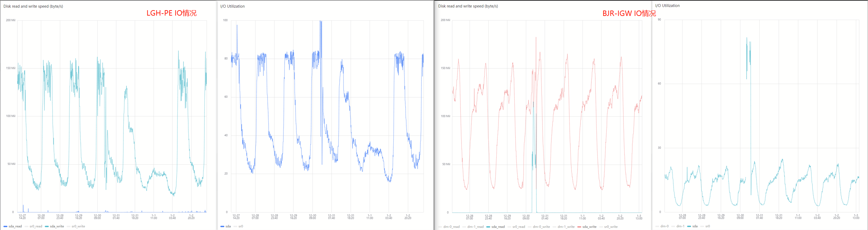The width and height of the screenshot is (868, 230).
Task: Show sr0_write series in BJR-IGW disk speed legend
Action: tap(611, 227)
